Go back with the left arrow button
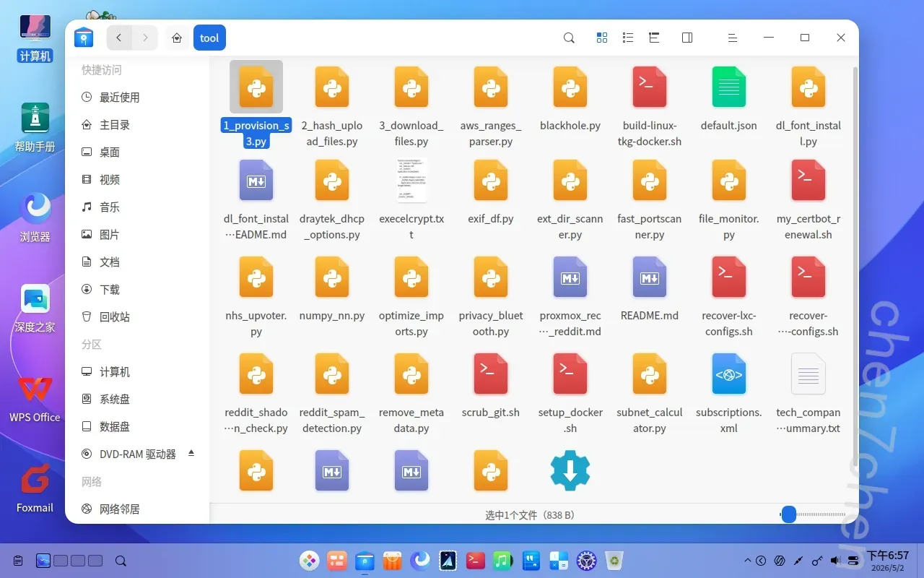The image size is (924, 578). [x=119, y=38]
